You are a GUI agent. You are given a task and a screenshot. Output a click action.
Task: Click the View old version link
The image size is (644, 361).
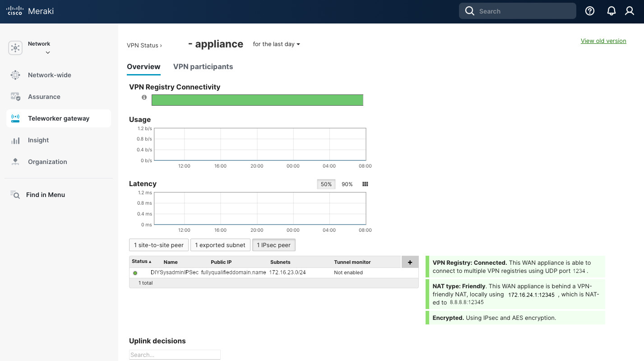[603, 41]
